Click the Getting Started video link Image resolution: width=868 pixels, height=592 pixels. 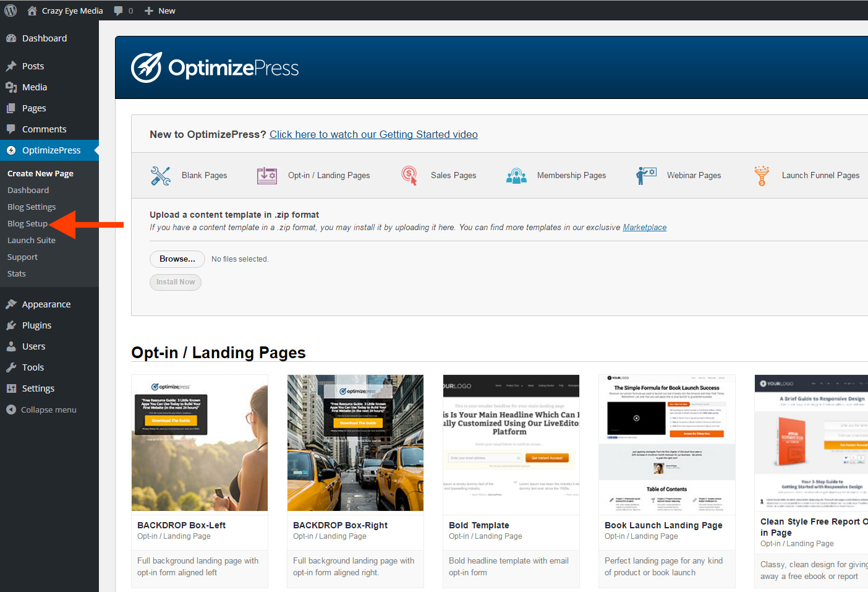[373, 134]
